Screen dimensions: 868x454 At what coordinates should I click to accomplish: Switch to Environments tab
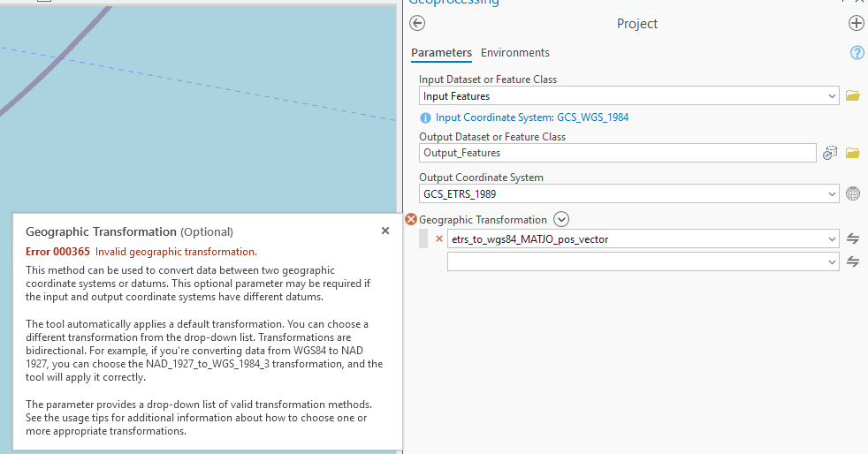pos(514,52)
